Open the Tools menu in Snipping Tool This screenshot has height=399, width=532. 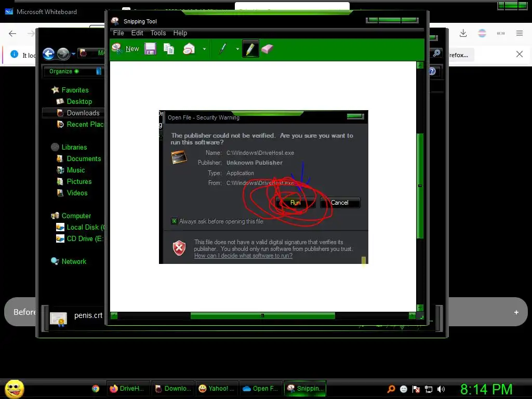[x=158, y=33]
